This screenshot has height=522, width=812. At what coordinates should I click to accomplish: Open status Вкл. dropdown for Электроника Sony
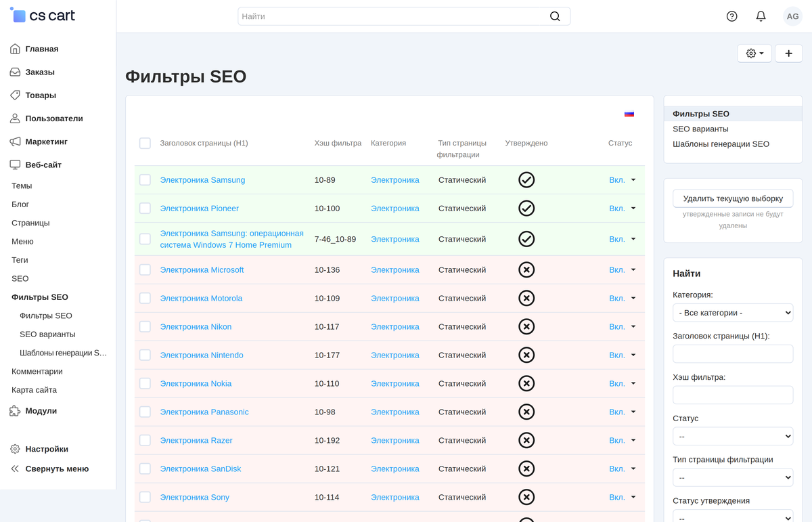click(x=623, y=498)
